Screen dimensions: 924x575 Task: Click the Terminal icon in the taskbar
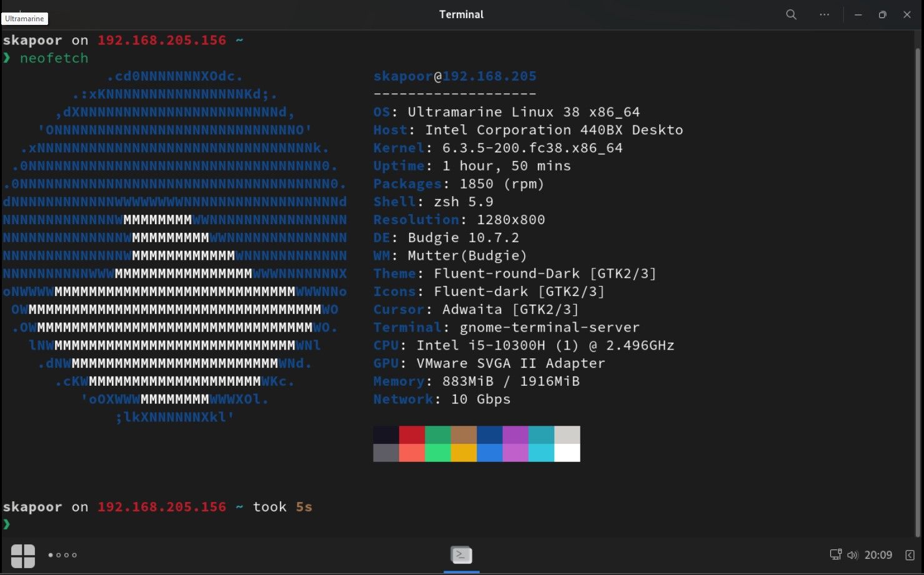462,554
